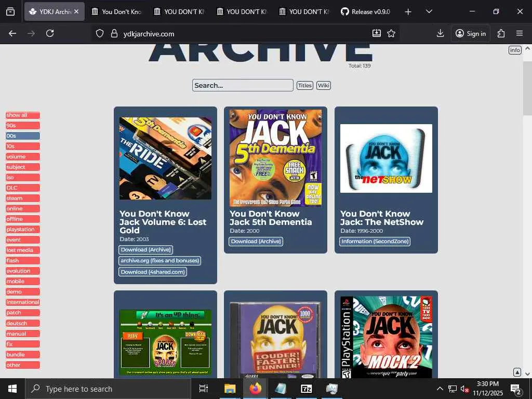Switch to the Release v0.9.0 GitHub tab
This screenshot has height=399, width=532.
[366, 11]
